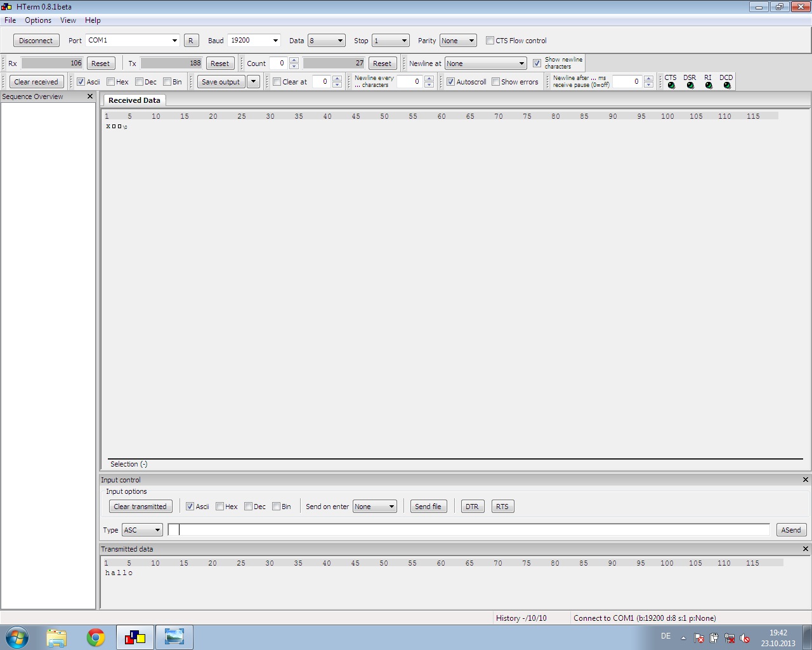Toggle Show newline characters checkbox
The image size is (812, 650).
pyautogui.click(x=537, y=63)
